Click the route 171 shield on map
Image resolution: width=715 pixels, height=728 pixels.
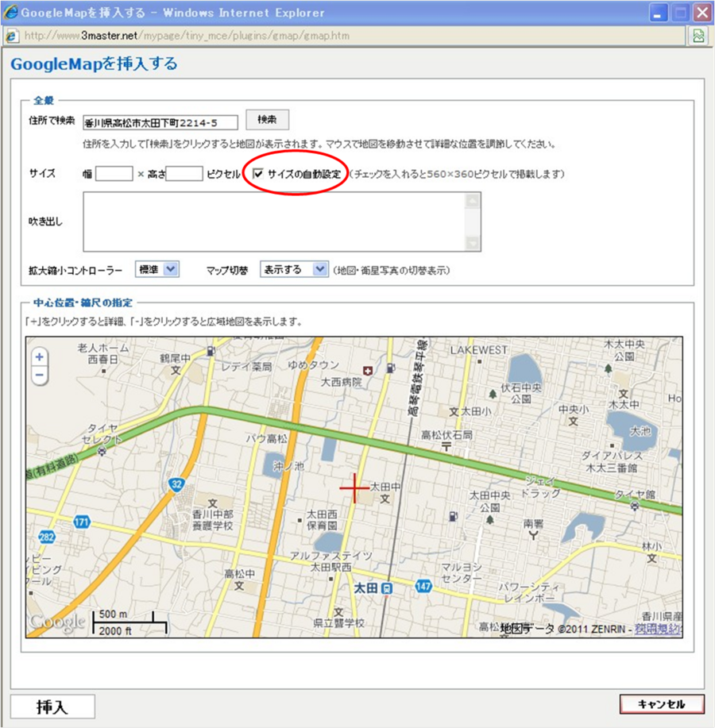[x=81, y=522]
